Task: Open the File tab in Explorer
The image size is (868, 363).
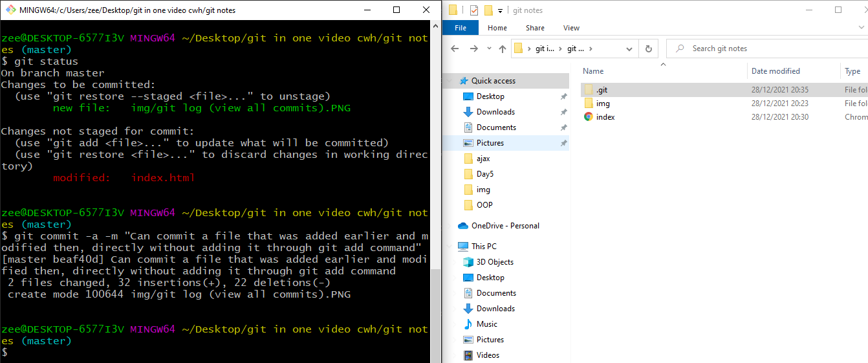Action: 461,28
